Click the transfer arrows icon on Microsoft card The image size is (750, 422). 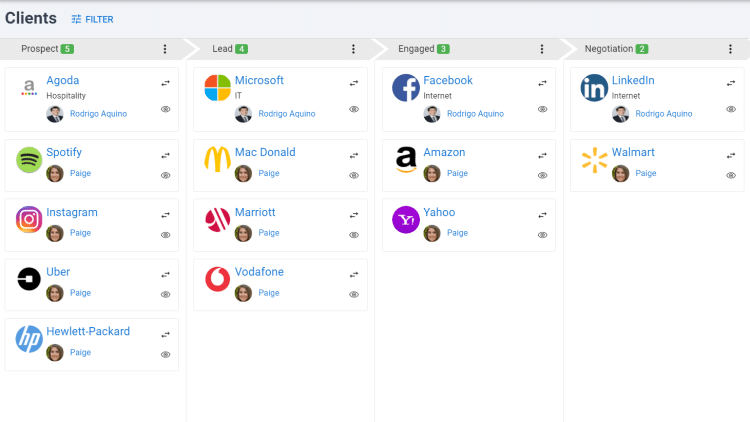click(354, 83)
